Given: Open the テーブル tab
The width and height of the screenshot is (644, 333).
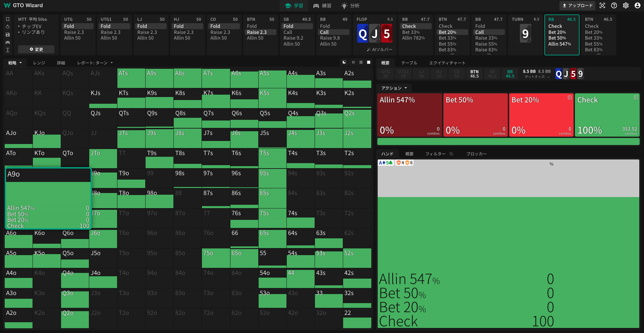Looking at the screenshot, I should 409,63.
